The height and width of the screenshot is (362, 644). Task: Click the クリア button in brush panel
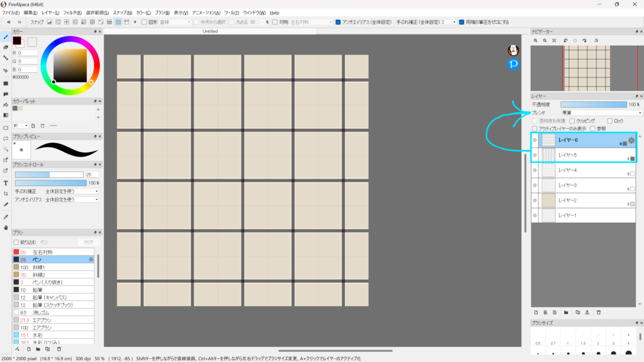pyautogui.click(x=87, y=241)
